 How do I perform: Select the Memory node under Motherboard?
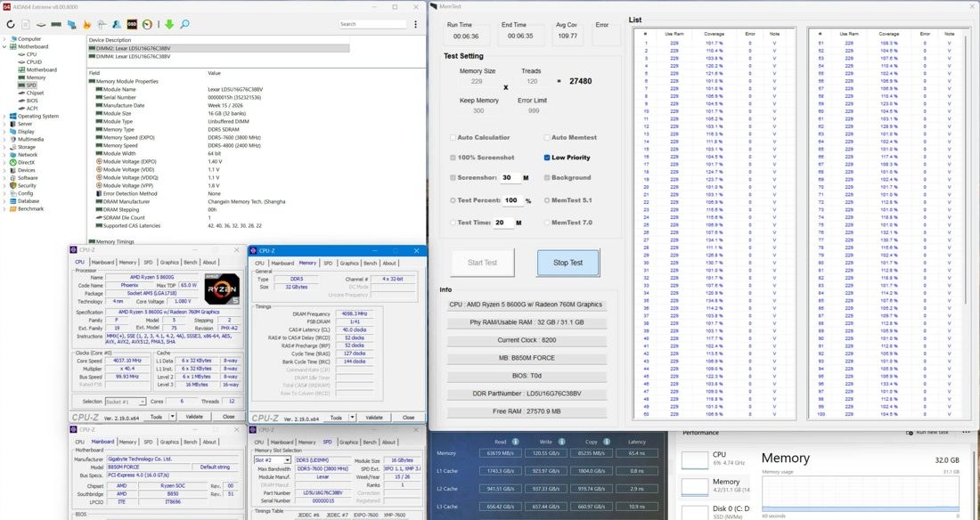point(36,77)
